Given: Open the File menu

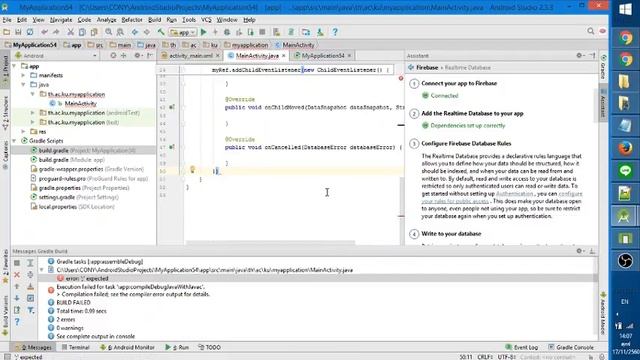Looking at the screenshot, I should click(x=7, y=20).
